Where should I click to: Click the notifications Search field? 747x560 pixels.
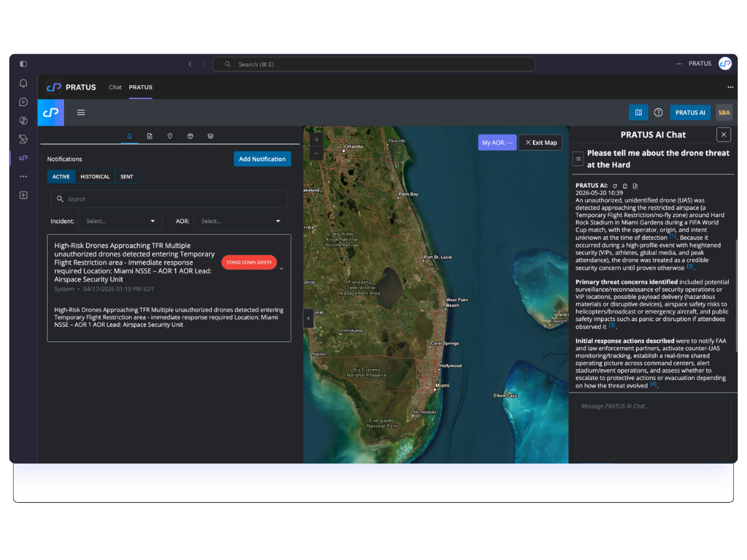(169, 199)
